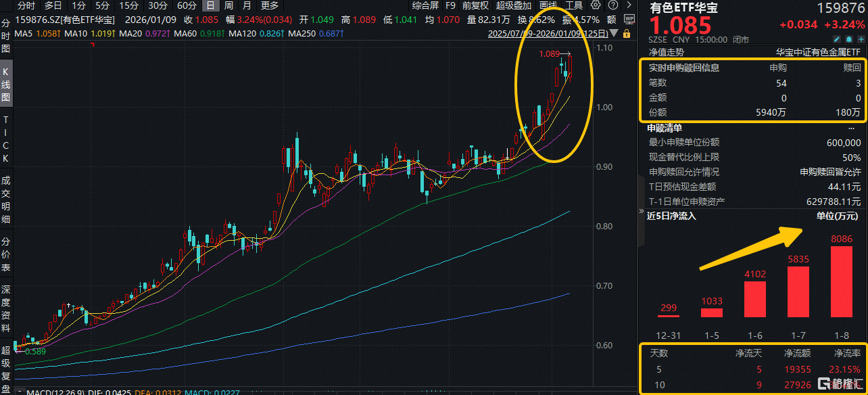Select the 周 weekly period
868x395 pixels.
pyautogui.click(x=228, y=5)
